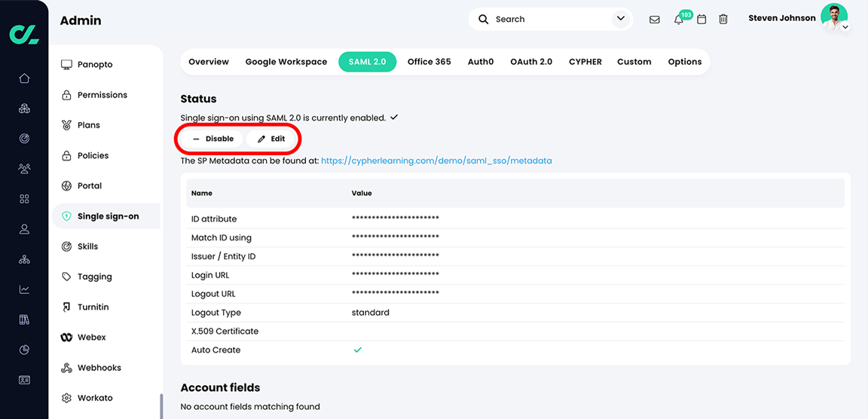
Task: Switch to the Options tab
Action: [685, 62]
